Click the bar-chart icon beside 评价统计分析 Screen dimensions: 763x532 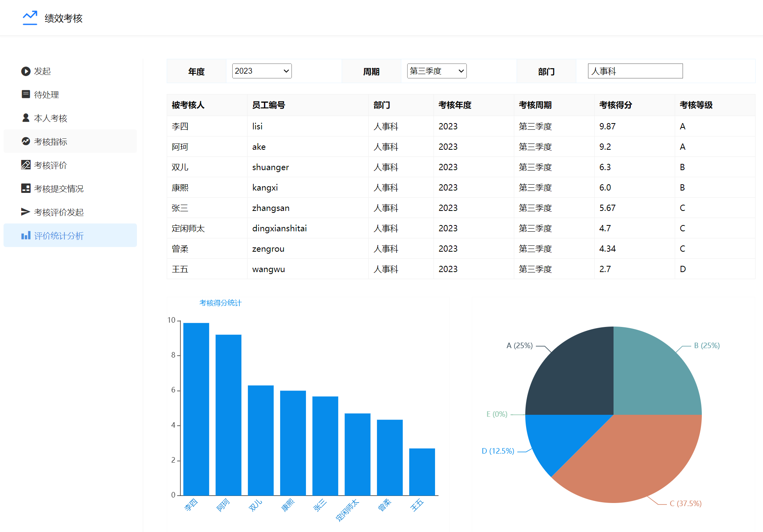(x=26, y=235)
